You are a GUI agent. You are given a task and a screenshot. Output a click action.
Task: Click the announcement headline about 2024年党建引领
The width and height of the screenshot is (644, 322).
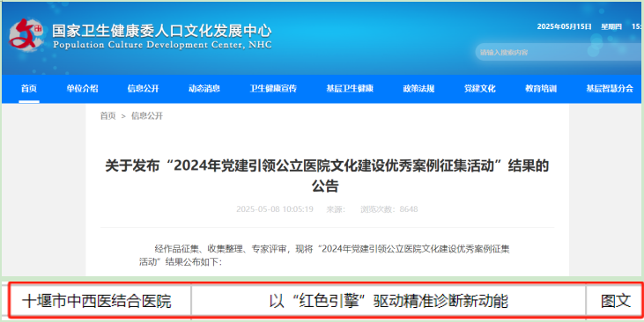point(327,176)
